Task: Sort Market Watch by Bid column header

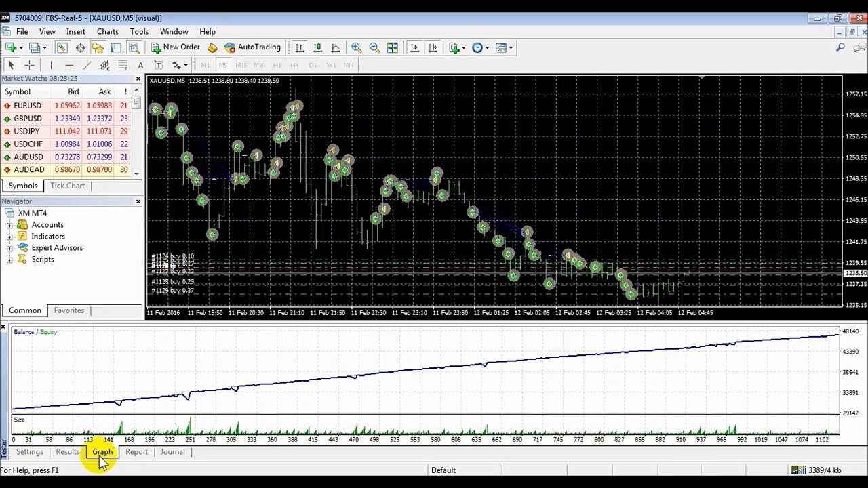Action: 73,91
